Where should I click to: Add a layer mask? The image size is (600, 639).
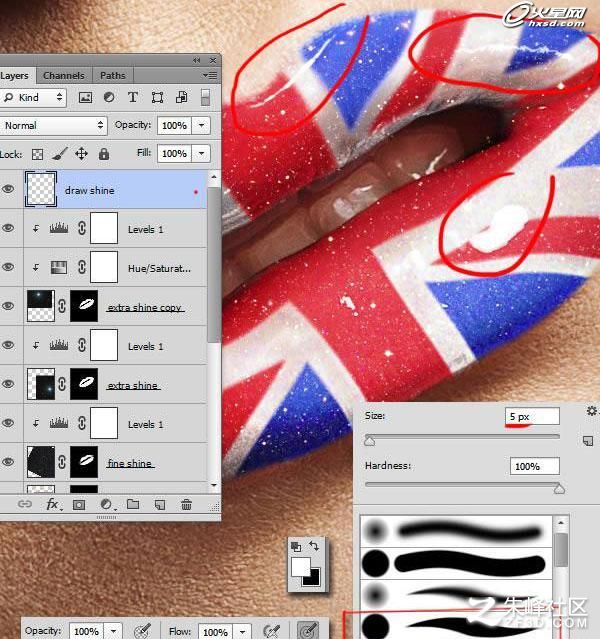click(x=79, y=505)
